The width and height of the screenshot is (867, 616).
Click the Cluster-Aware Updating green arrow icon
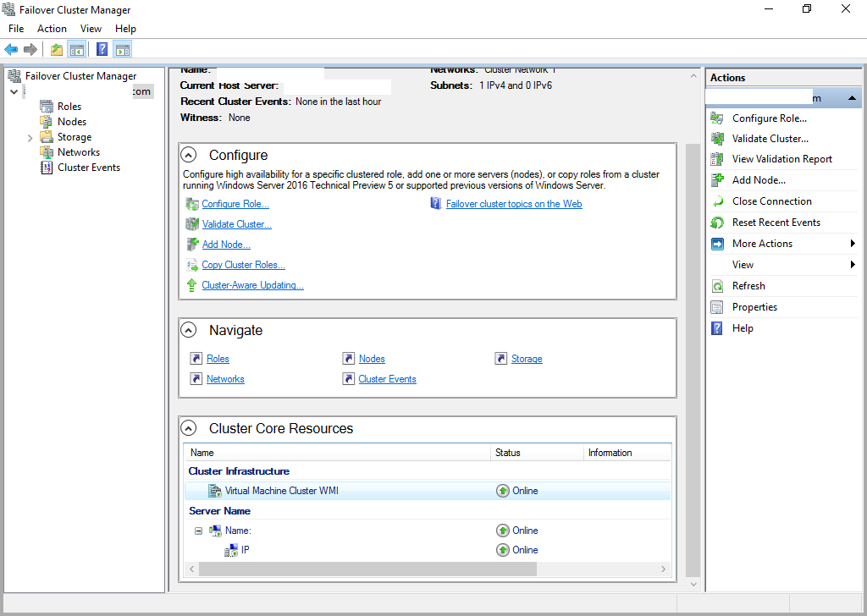192,285
